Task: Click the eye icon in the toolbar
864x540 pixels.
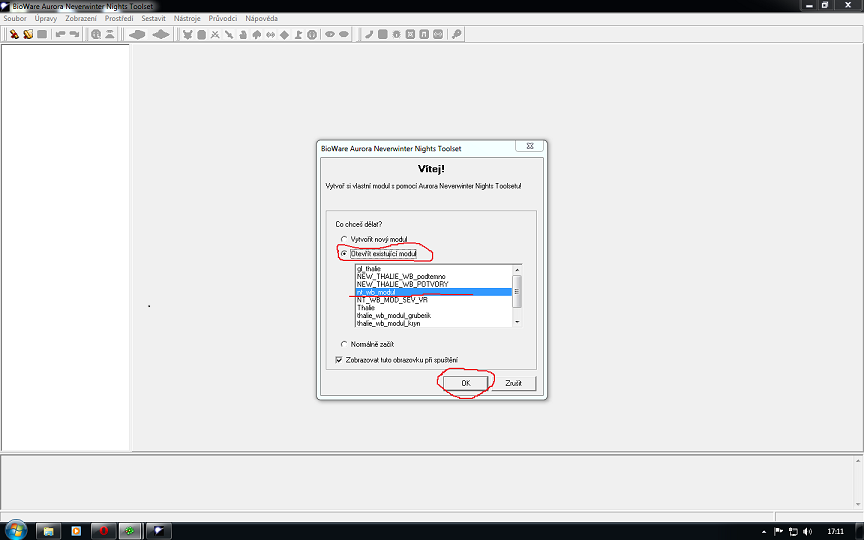Action: click(x=329, y=34)
